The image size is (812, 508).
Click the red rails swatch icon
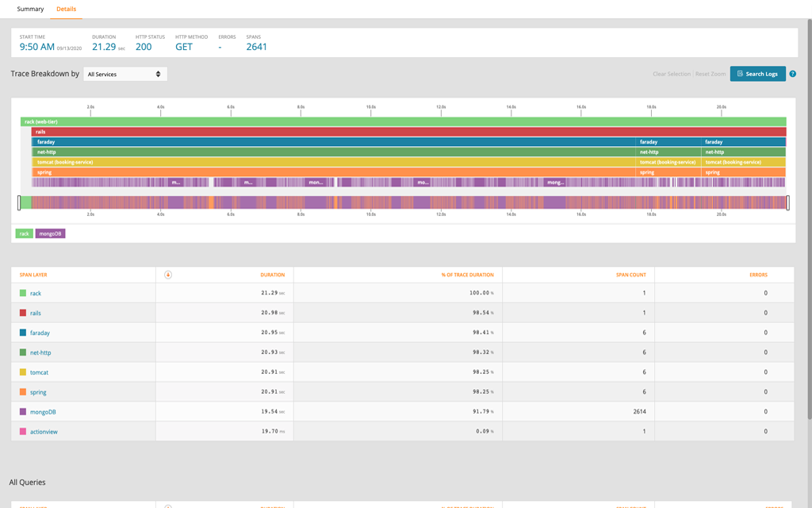point(23,313)
